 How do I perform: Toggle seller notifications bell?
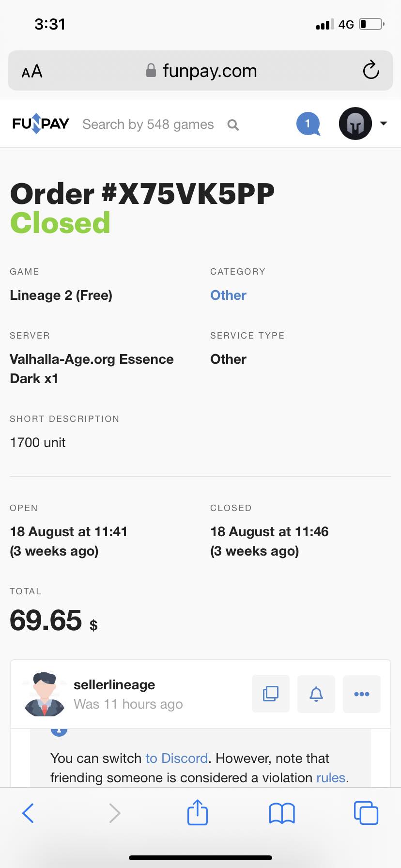click(x=316, y=694)
